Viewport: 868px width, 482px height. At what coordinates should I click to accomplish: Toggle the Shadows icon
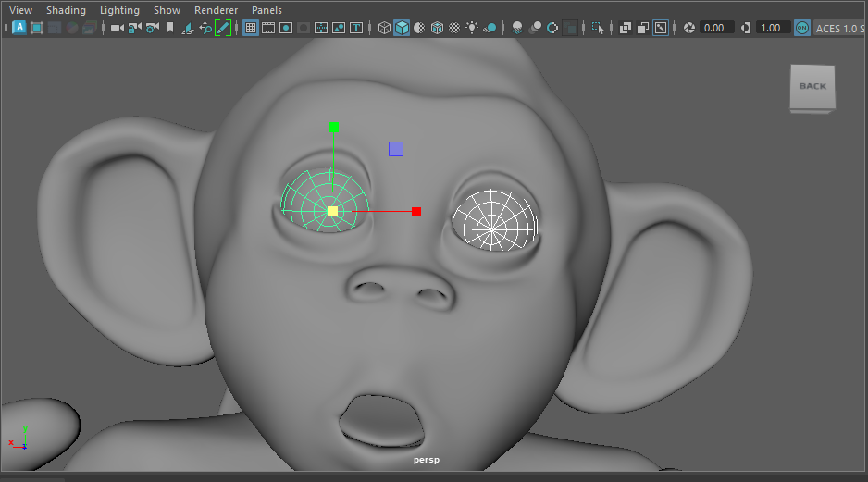490,28
